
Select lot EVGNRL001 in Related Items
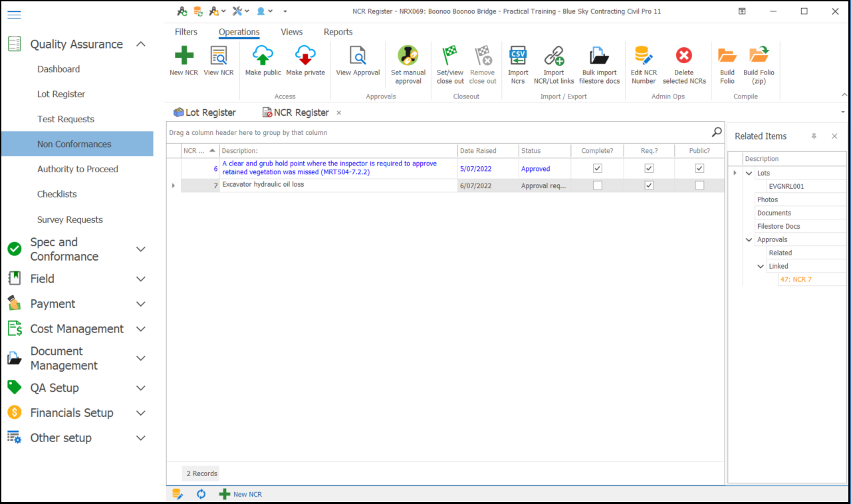(786, 187)
